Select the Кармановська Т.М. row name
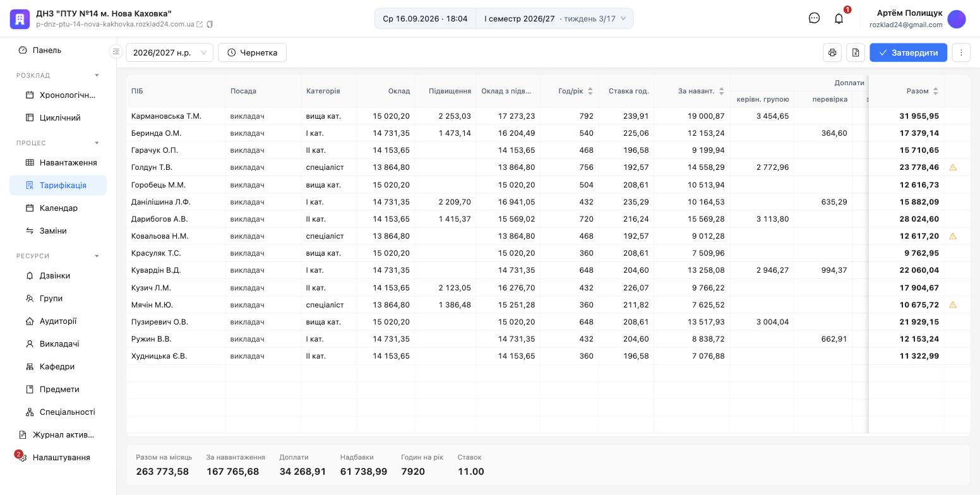This screenshot has width=980, height=495. point(166,116)
